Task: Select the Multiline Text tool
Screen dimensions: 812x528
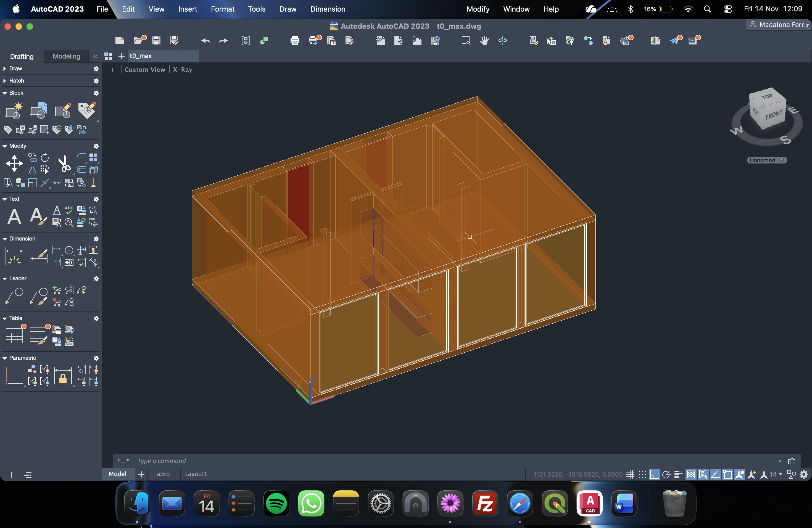Action: point(14,216)
